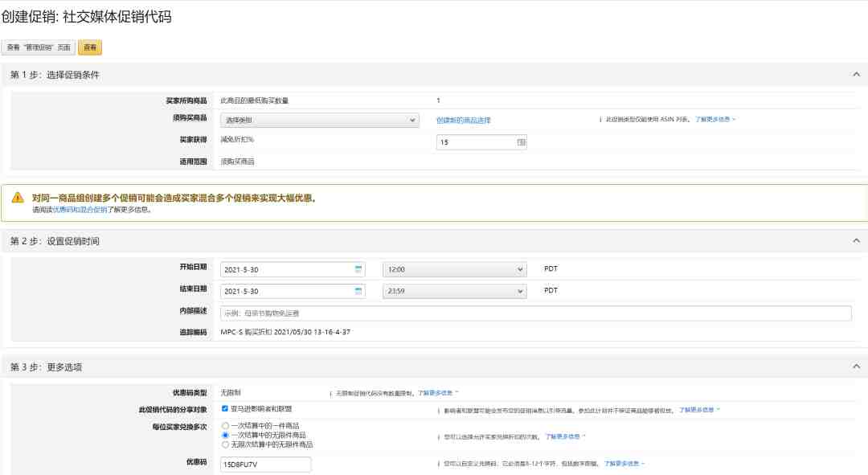This screenshot has height=475, width=868.
Task: Click the 第 3 步: 更多选项 heading
Action: (x=46, y=367)
